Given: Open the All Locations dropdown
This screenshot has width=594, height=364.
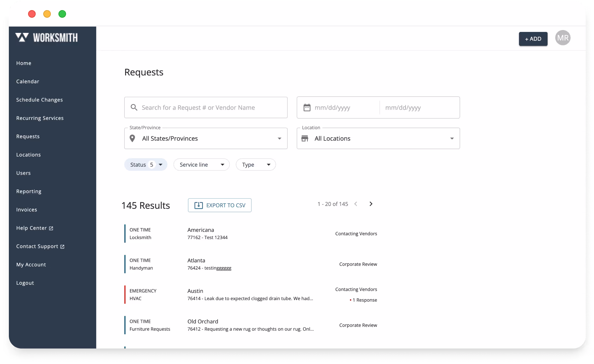Looking at the screenshot, I should [x=378, y=139].
